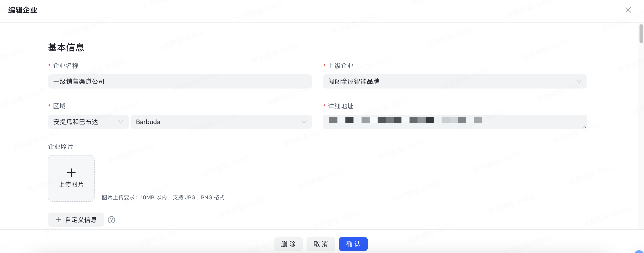Click the 删除 delete button
The image size is (644, 253).
click(288, 244)
